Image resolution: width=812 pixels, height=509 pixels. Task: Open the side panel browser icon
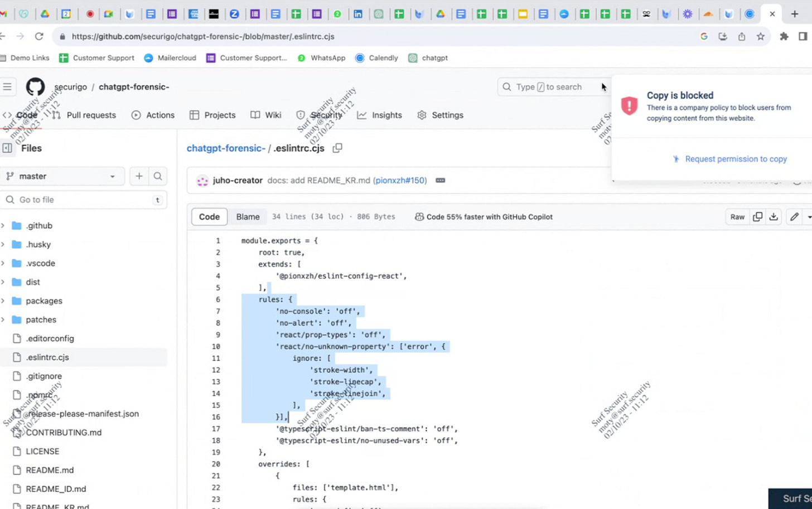[803, 36]
